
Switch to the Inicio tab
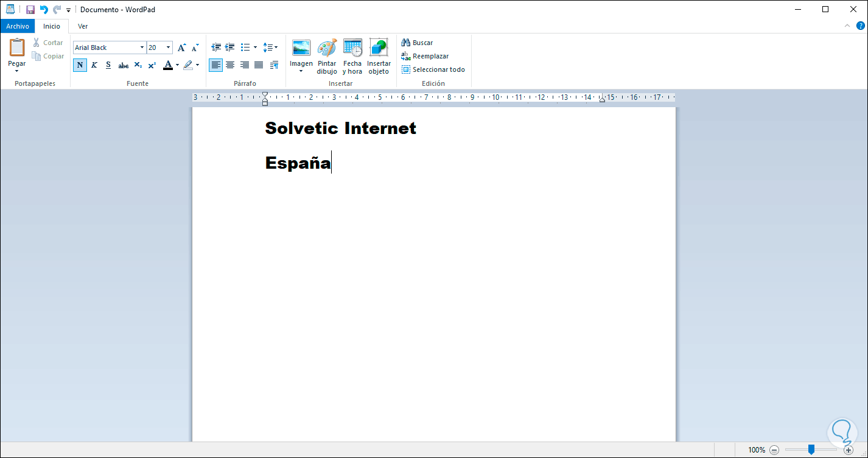52,26
